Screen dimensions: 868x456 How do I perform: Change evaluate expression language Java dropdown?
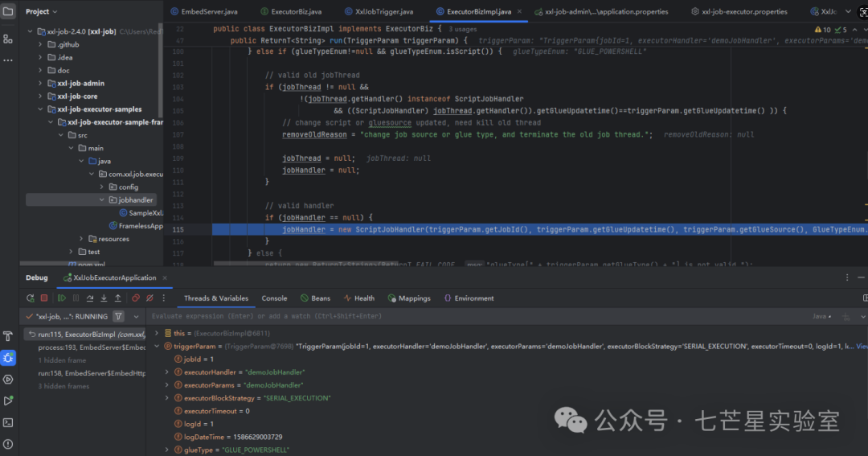[822, 316]
